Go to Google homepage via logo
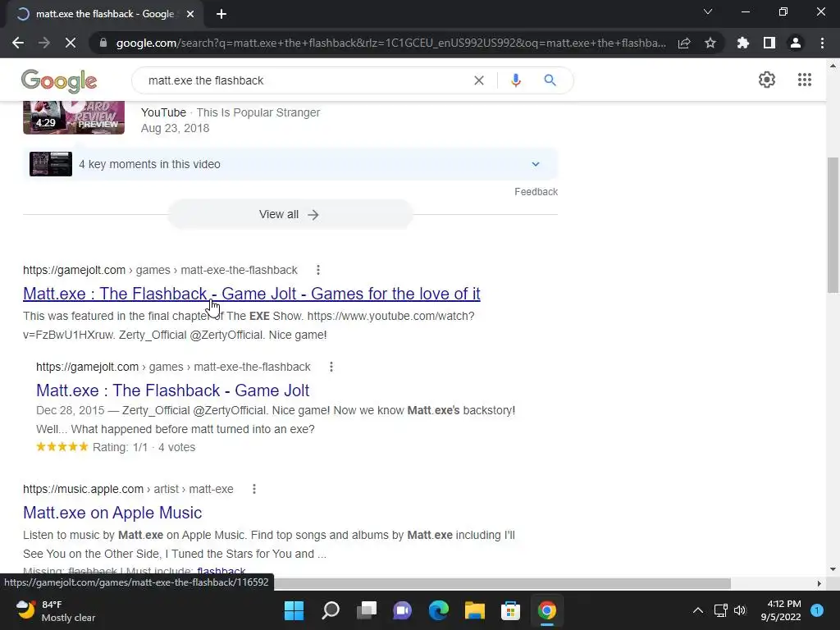Viewport: 840px width, 630px height. pos(59,81)
